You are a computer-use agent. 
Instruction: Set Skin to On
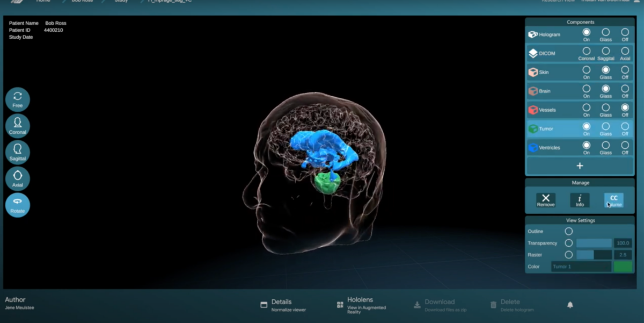[x=587, y=70]
